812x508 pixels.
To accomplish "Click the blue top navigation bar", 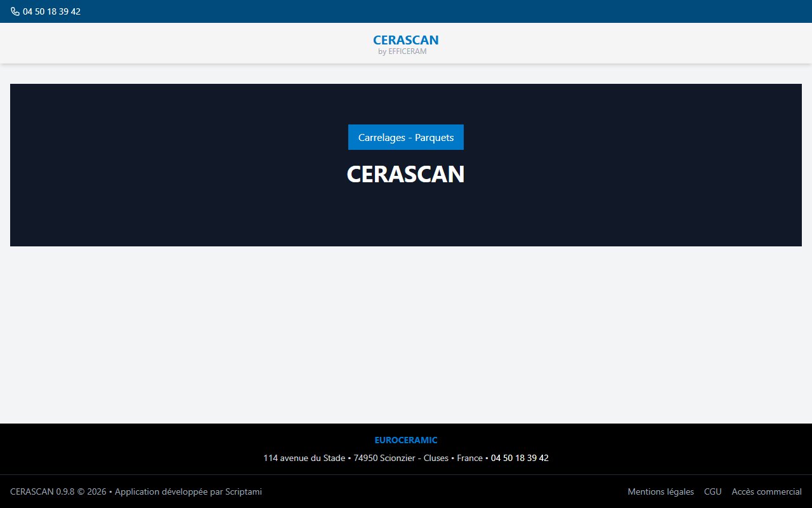I will (x=406, y=11).
